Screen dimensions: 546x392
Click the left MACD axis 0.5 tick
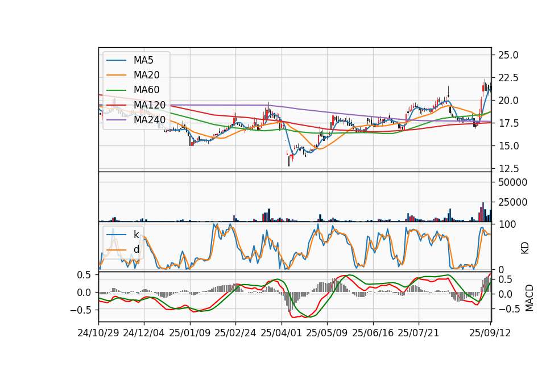pyautogui.click(x=83, y=275)
